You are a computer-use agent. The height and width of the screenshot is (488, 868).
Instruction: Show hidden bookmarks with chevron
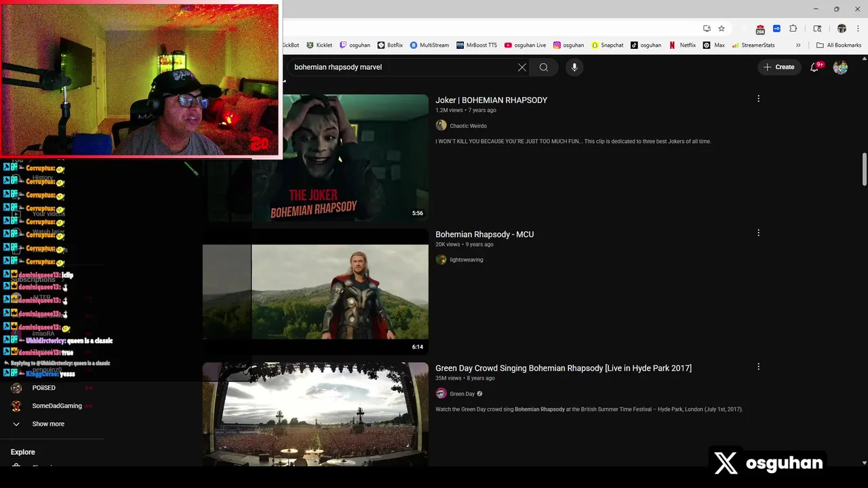pyautogui.click(x=797, y=45)
